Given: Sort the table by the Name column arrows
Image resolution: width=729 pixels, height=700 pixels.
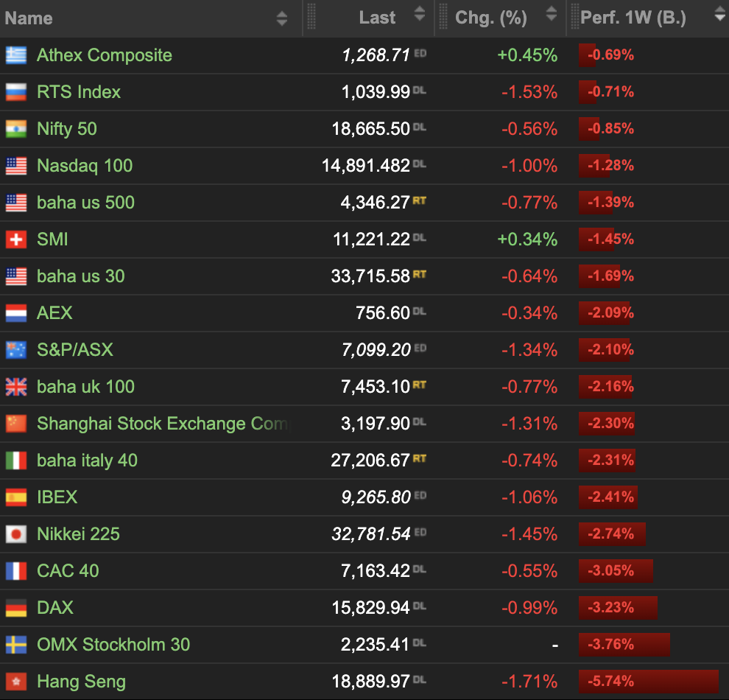Looking at the screenshot, I should [282, 18].
